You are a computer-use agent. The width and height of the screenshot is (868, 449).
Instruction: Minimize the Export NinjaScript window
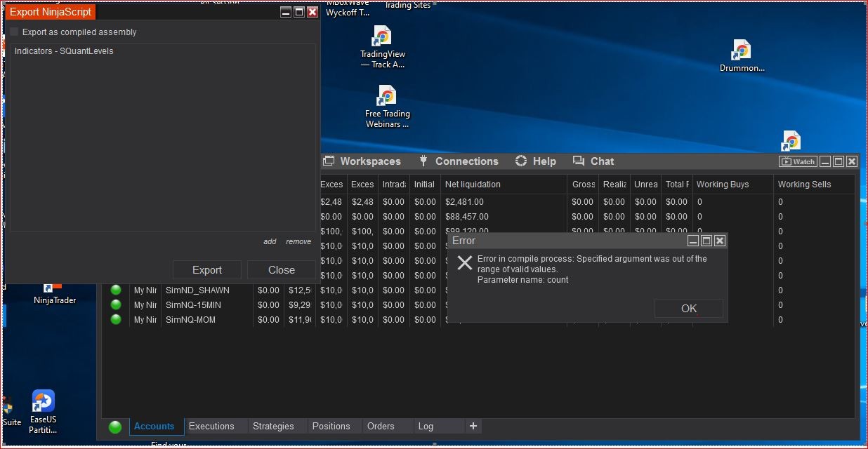(285, 12)
